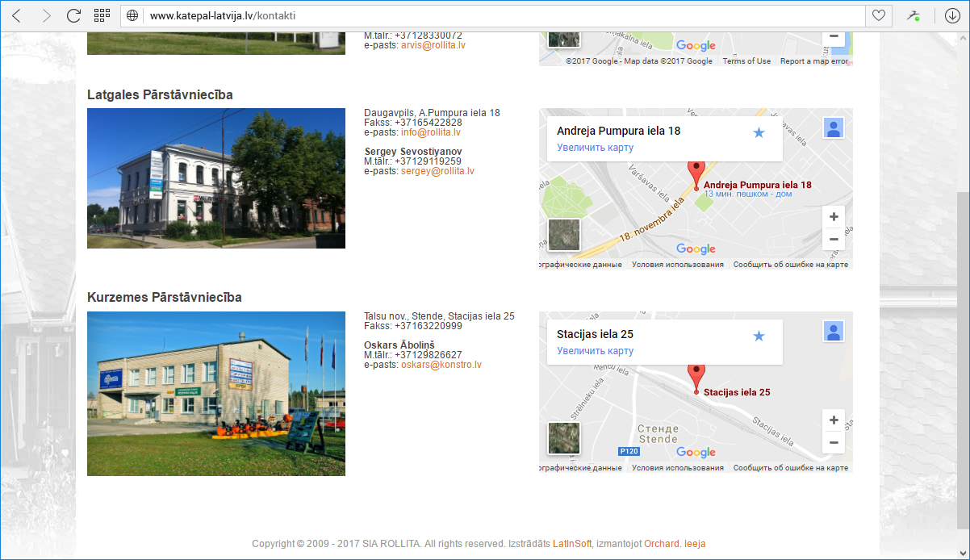Go forward to the next page
Viewport: 970px width, 560px height.
coord(46,15)
